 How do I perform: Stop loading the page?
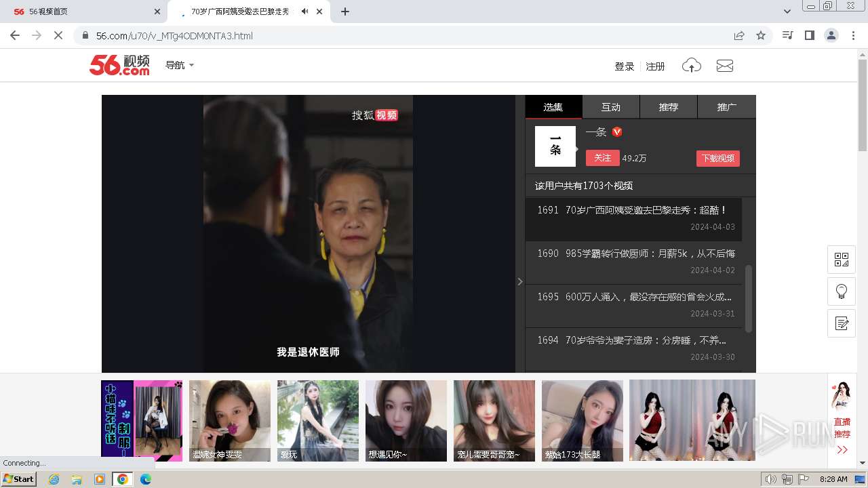pyautogui.click(x=58, y=36)
